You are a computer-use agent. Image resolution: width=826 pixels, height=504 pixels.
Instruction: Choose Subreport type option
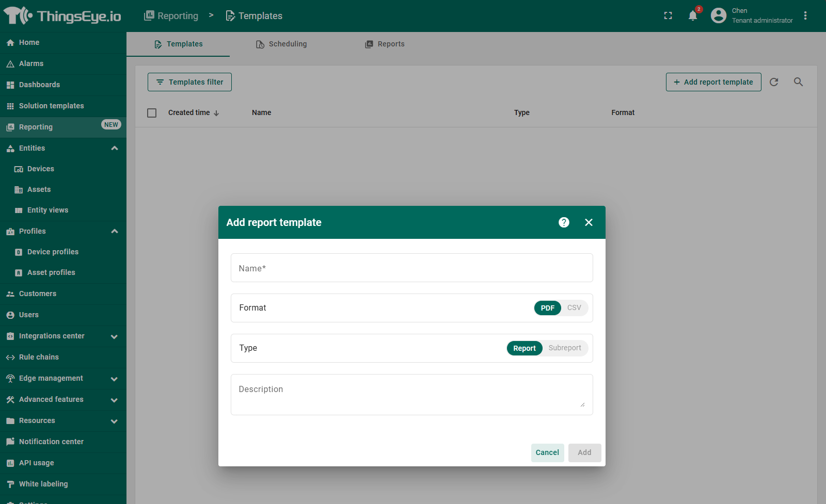(x=565, y=348)
